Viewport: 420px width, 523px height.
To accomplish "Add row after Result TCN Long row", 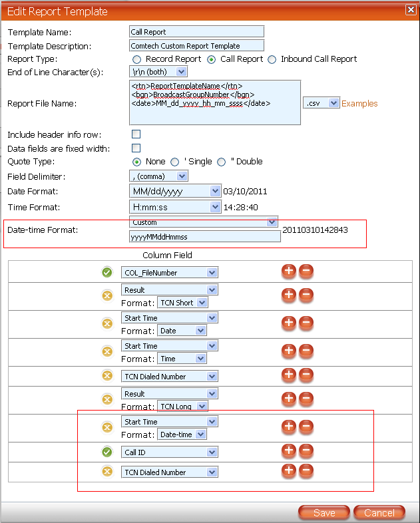I will tap(289, 399).
